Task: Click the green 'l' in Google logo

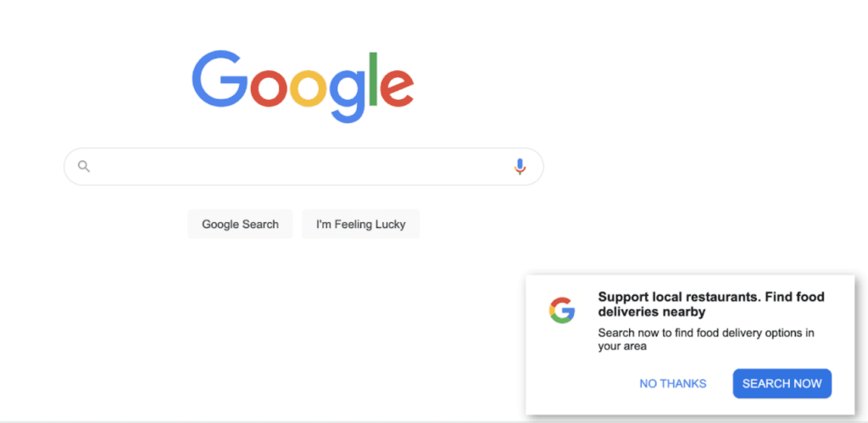Action: 374,79
